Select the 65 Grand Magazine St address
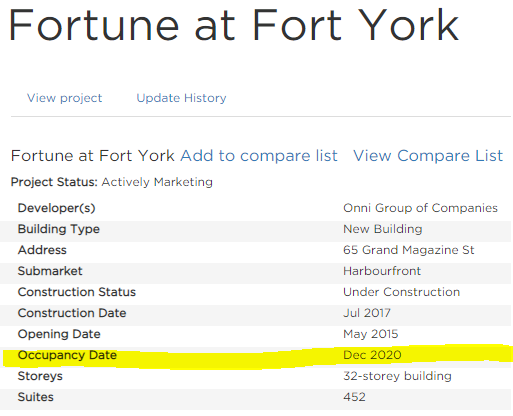The height and width of the screenshot is (416, 513). pyautogui.click(x=409, y=250)
